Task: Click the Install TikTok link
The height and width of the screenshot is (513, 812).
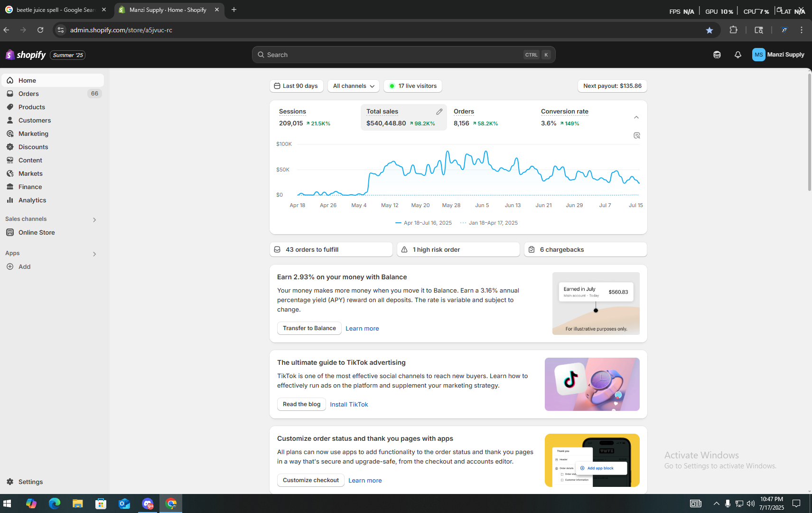Action: (349, 405)
